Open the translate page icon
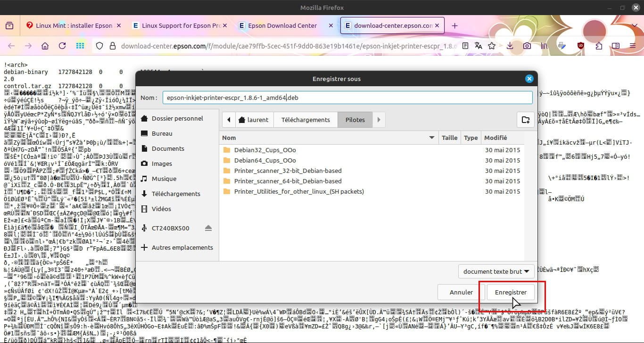Viewport: 644px width, 343px height. [479, 46]
